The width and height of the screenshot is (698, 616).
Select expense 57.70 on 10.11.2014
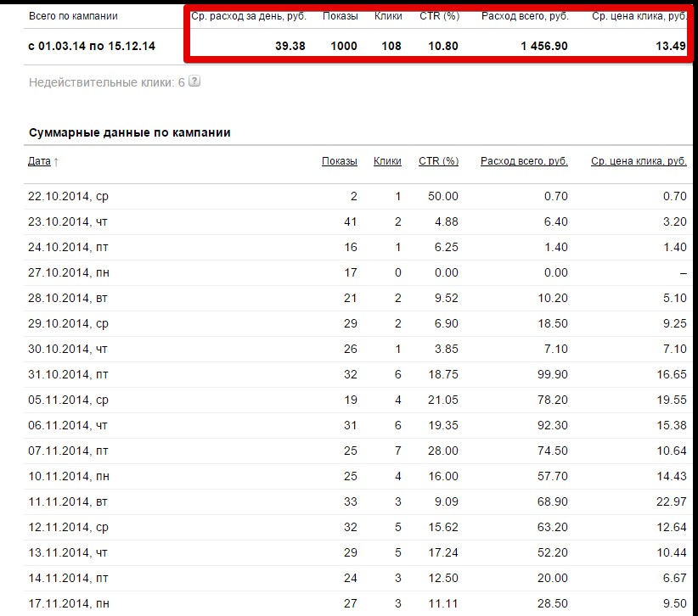[x=553, y=476]
